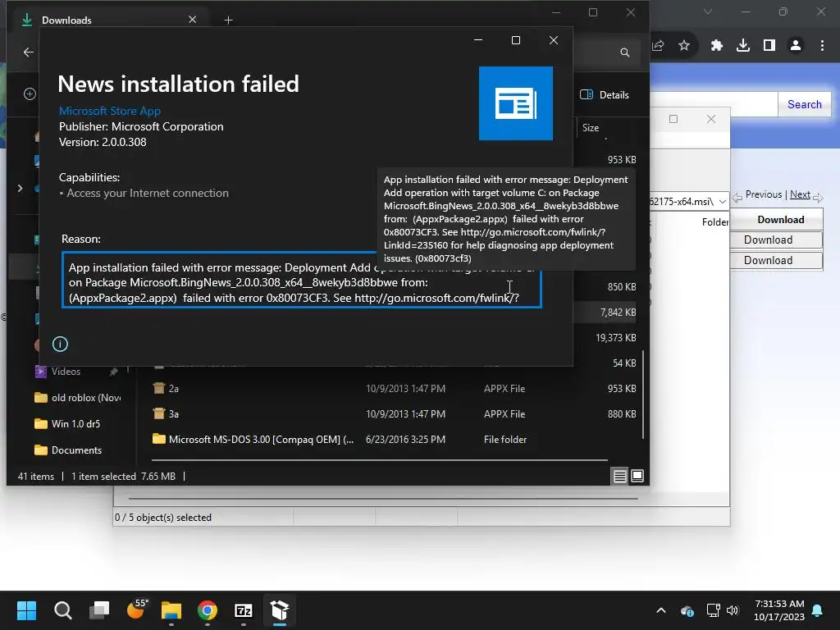Click the Previous link on web page

tap(764, 194)
